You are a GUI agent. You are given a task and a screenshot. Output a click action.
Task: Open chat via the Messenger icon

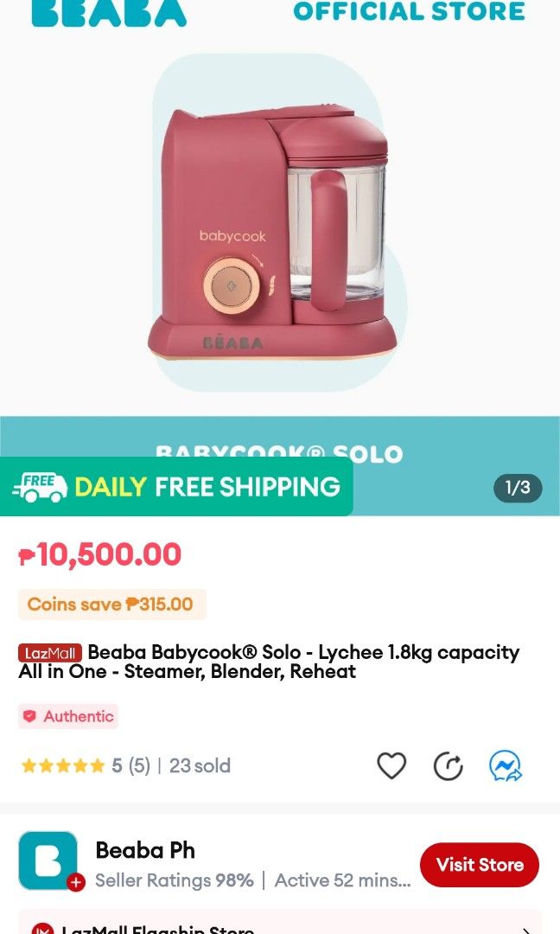point(505,765)
